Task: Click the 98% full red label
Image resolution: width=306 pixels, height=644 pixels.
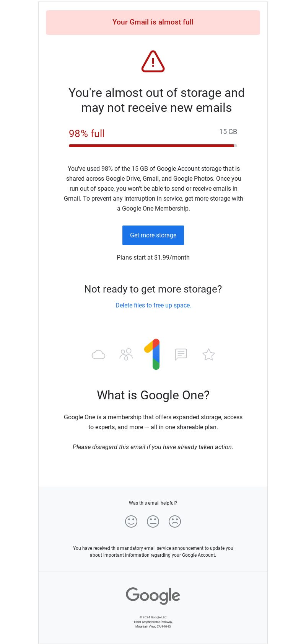Action: (x=86, y=134)
